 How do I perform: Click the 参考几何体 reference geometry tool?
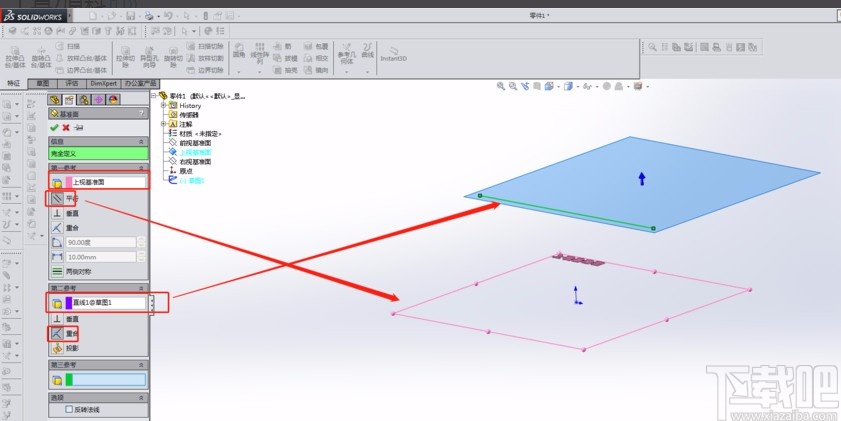click(x=347, y=54)
